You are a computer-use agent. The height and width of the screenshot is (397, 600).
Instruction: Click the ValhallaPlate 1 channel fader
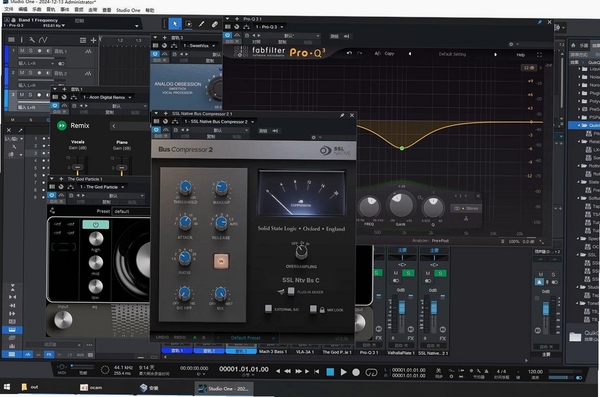pos(402,307)
